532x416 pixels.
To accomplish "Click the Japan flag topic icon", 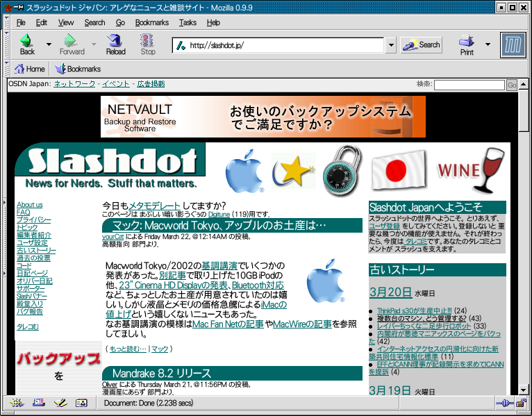I will click(399, 170).
